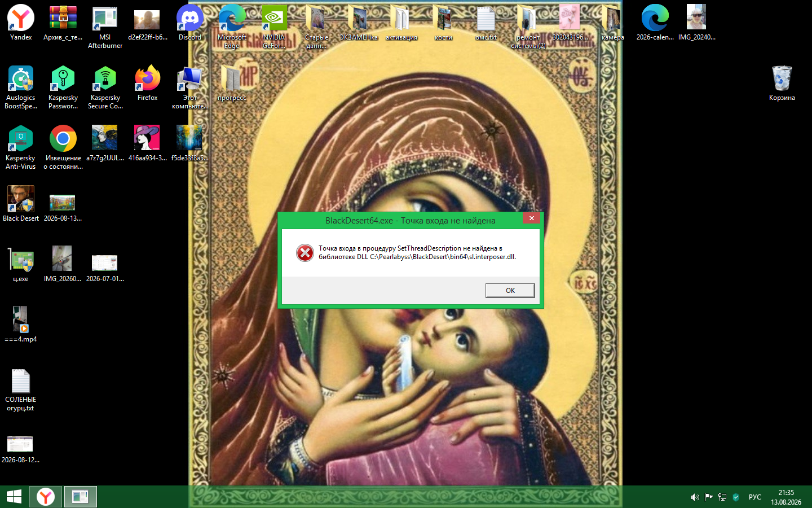Click the dialog title 'BlackDesert64.exe - Точка входа не найдена'
The image size is (812, 508).
pos(411,221)
